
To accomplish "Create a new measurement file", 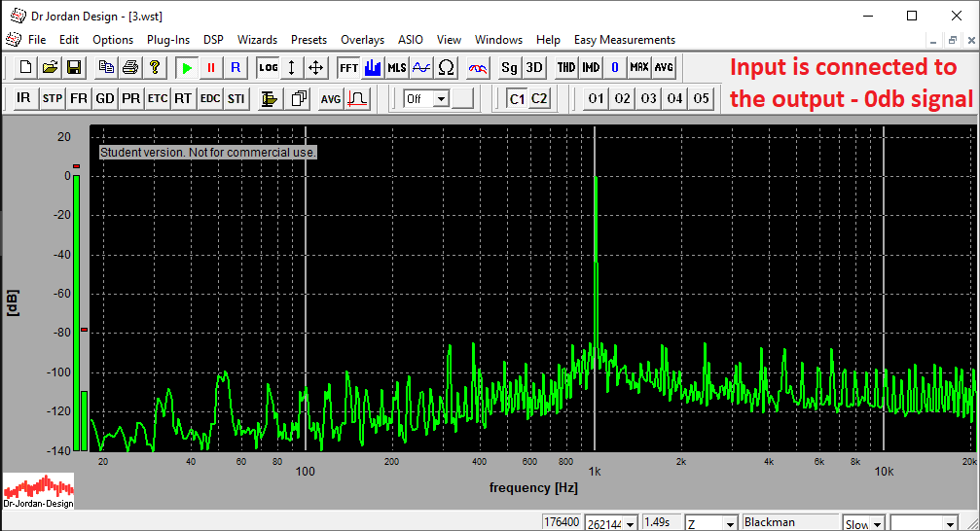I will pyautogui.click(x=25, y=67).
